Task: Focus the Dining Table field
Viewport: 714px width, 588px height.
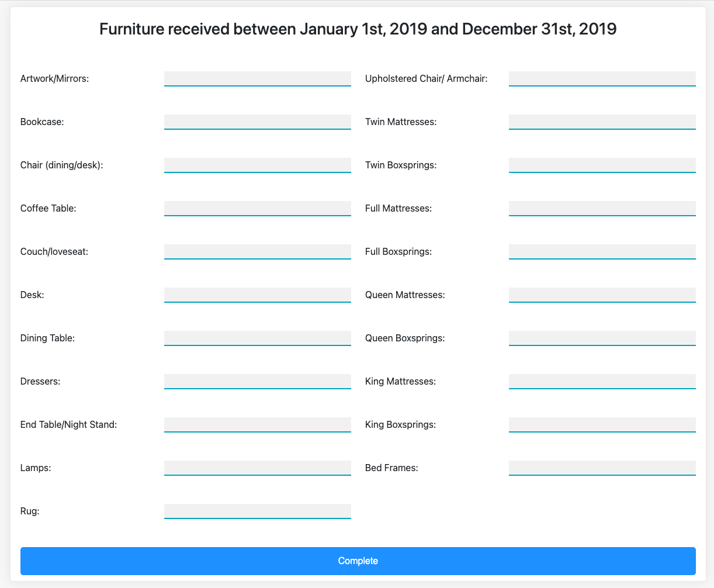Action: pos(258,338)
